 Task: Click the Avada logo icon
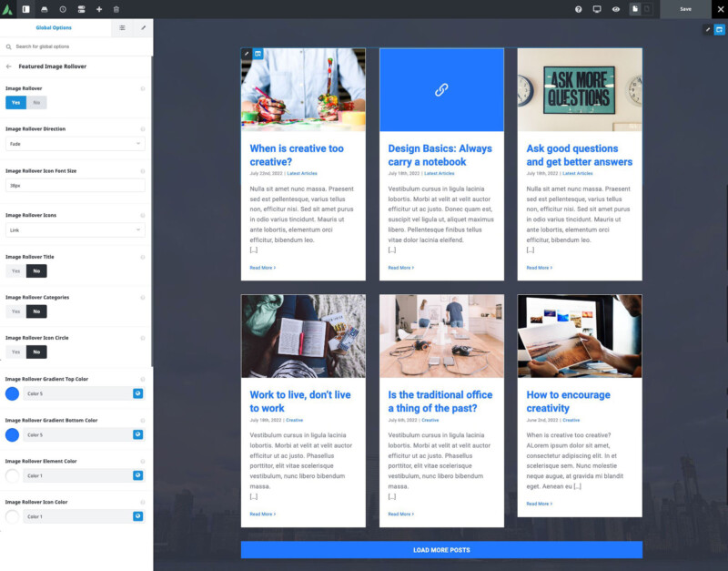coord(7,9)
